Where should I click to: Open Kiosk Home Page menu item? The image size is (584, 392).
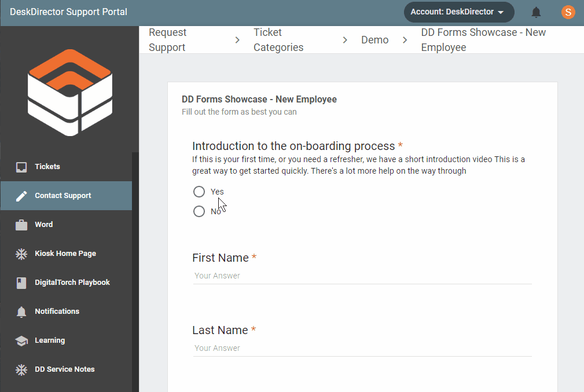coord(67,254)
